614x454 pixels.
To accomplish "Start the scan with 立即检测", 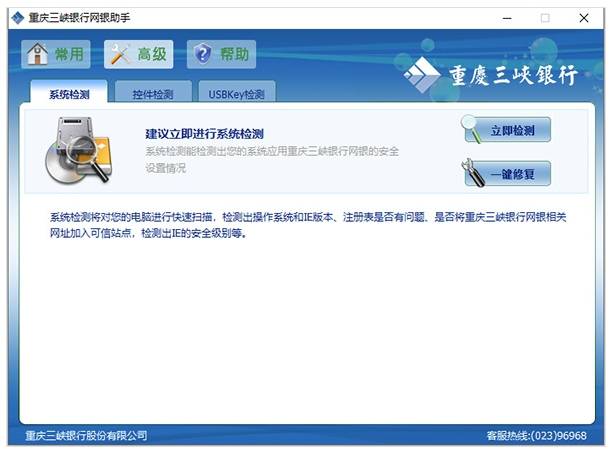I will point(506,130).
